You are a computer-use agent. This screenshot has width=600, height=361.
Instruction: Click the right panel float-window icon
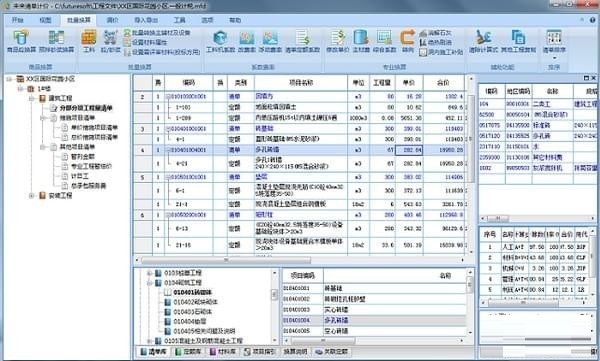point(586,78)
